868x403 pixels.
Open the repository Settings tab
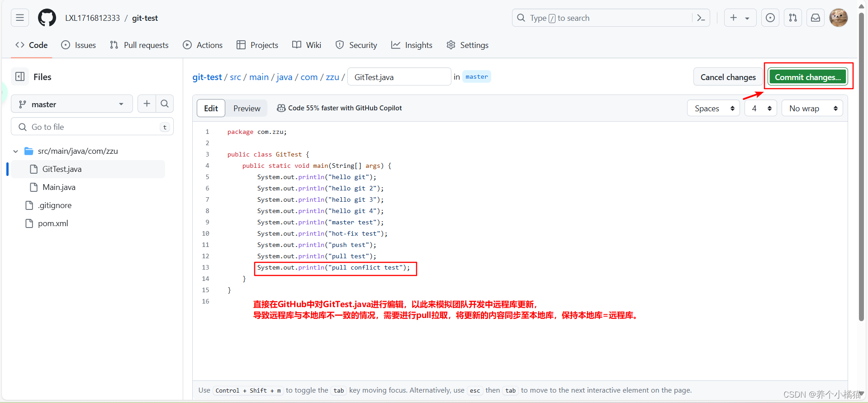(468, 45)
